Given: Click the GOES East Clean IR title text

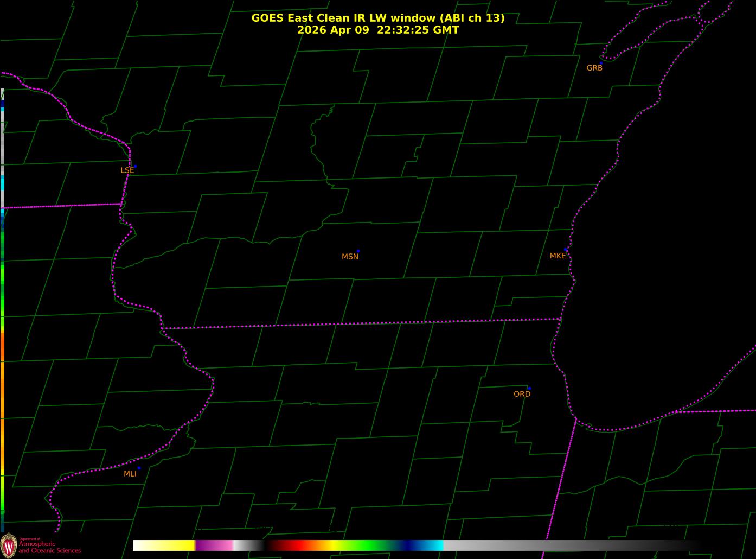Looking at the screenshot, I should (x=378, y=18).
